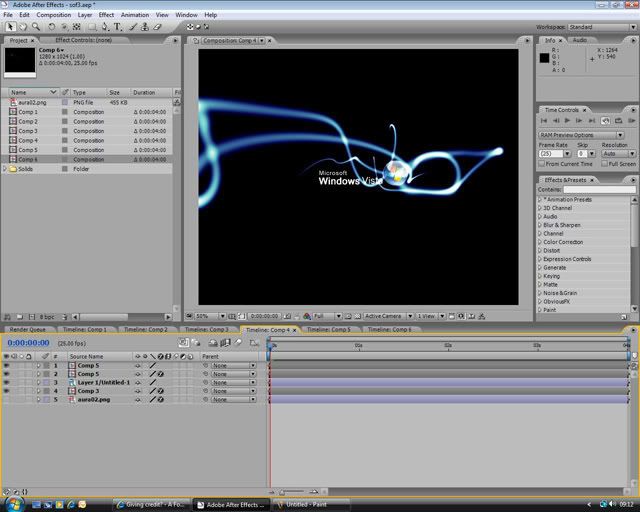Select the Type tool
Image resolution: width=640 pixels, height=512 pixels.
tap(118, 27)
